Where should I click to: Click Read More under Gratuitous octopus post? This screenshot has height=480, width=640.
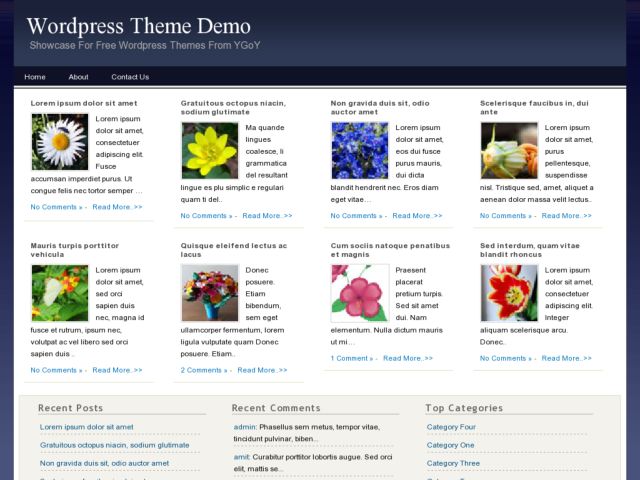coord(267,216)
